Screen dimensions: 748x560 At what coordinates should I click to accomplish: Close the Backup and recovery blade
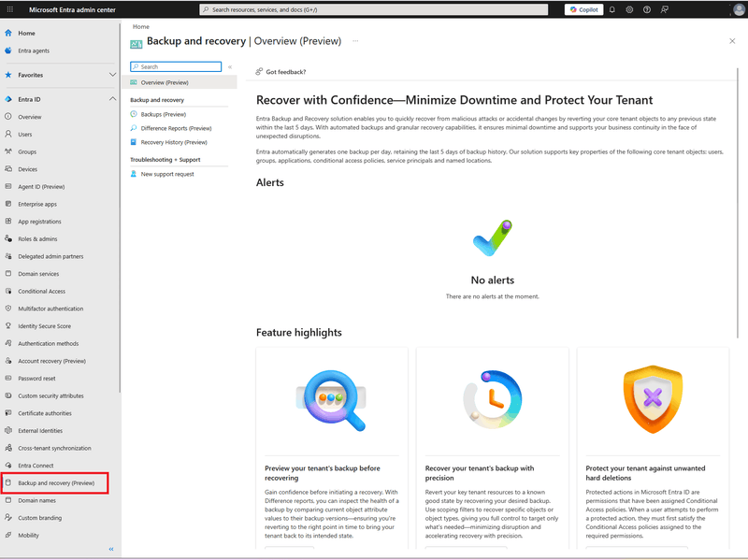(732, 41)
